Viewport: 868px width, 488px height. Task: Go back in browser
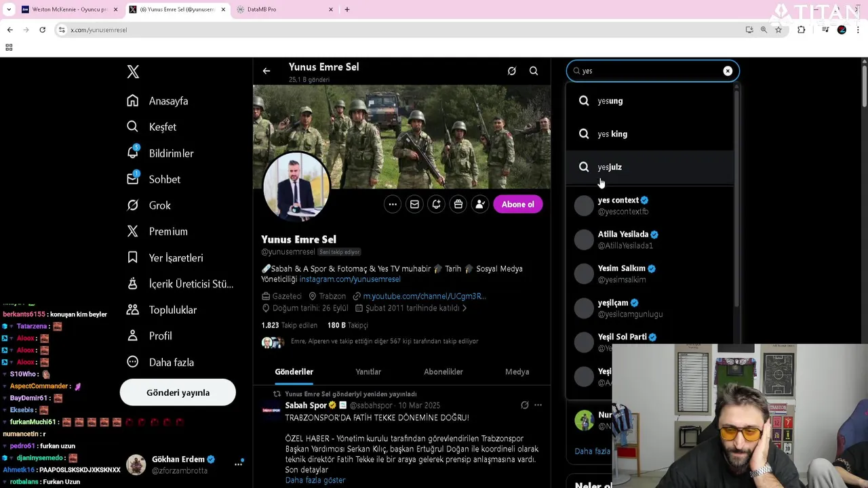[9, 30]
